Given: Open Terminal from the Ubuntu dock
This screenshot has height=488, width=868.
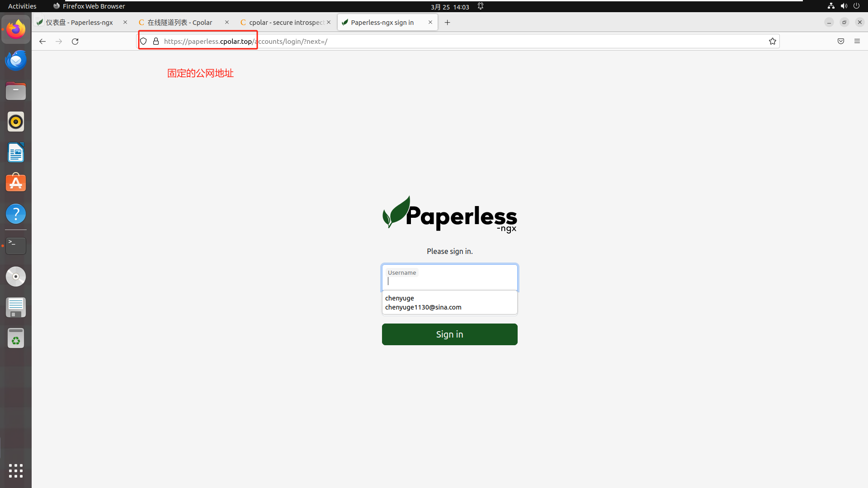Looking at the screenshot, I should point(16,245).
